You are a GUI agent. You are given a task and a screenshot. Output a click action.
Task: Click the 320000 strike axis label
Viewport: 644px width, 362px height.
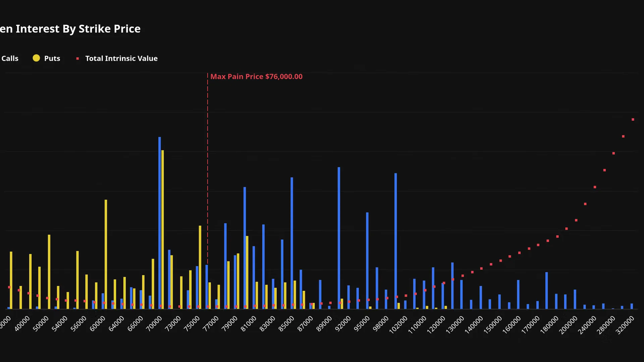point(626,325)
